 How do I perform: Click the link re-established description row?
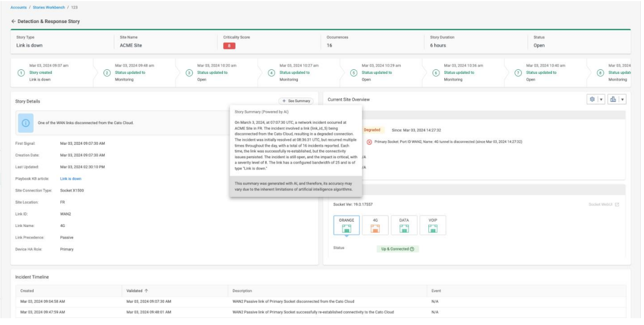[313, 312]
